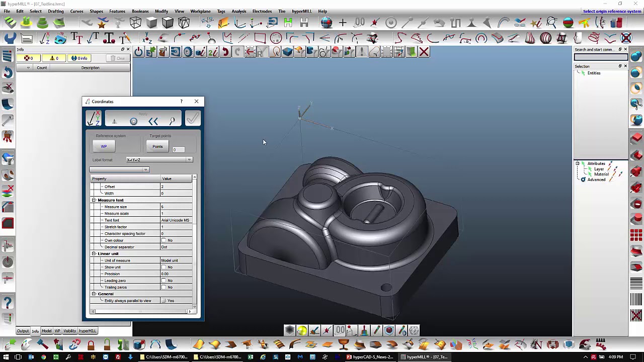Click the red striped sphere icon
The width and height of the screenshot is (644, 362).
pos(568,23)
